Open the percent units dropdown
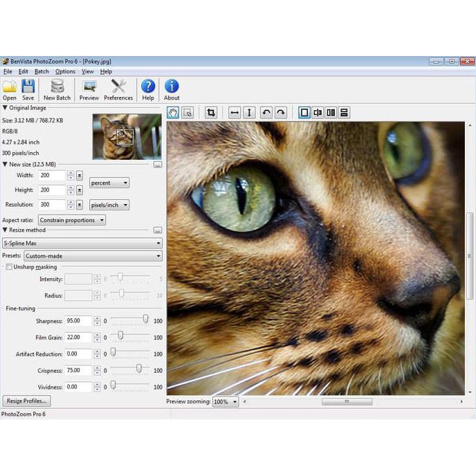 pos(109,183)
